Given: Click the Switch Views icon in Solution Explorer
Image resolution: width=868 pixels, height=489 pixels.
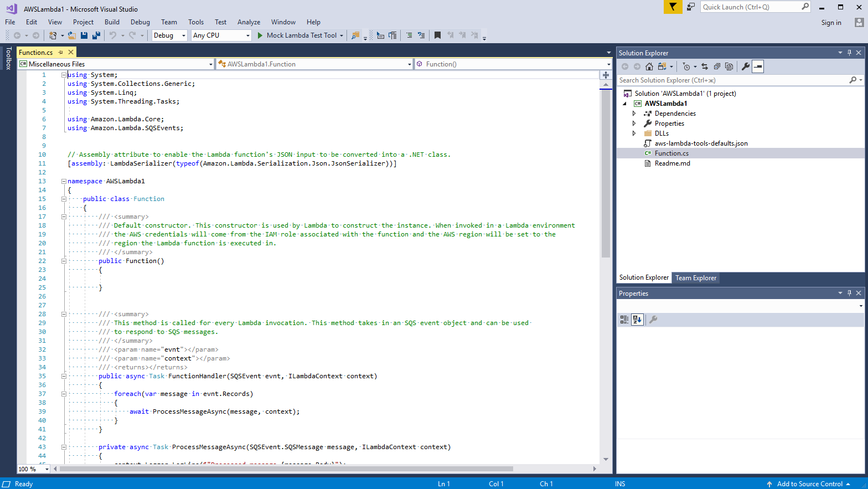Looking at the screenshot, I should [x=662, y=66].
